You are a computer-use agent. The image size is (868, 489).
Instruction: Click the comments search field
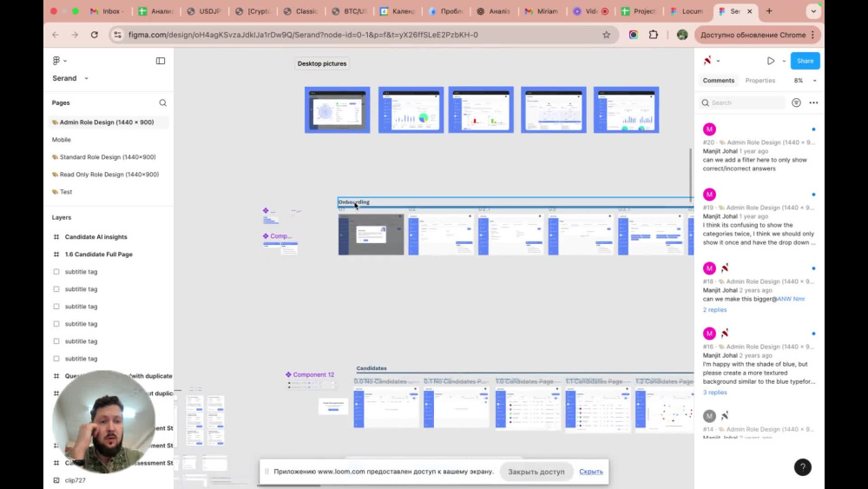click(x=743, y=102)
